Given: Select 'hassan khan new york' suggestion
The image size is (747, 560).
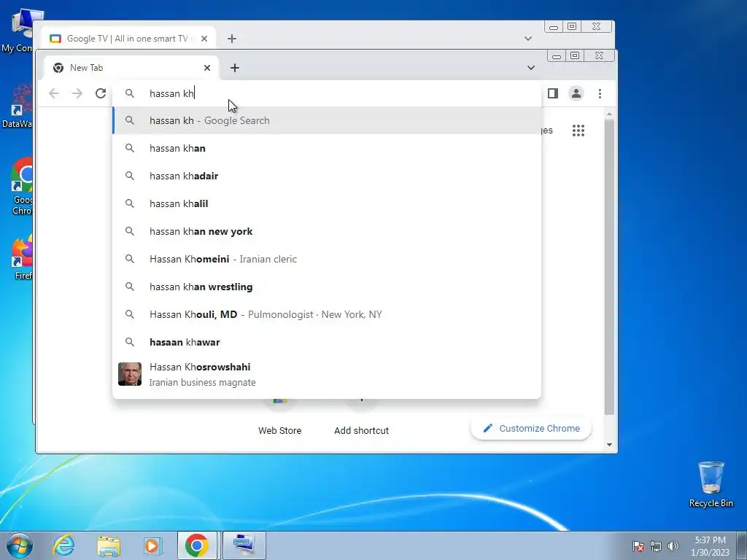Looking at the screenshot, I should pyautogui.click(x=327, y=231).
